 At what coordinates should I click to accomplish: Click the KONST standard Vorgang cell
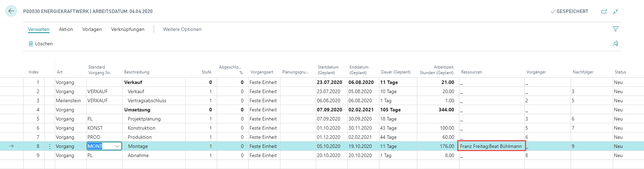(104, 128)
